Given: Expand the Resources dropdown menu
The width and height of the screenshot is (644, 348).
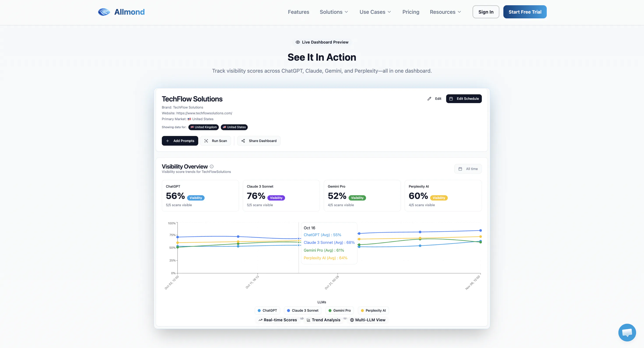Looking at the screenshot, I should (x=446, y=12).
